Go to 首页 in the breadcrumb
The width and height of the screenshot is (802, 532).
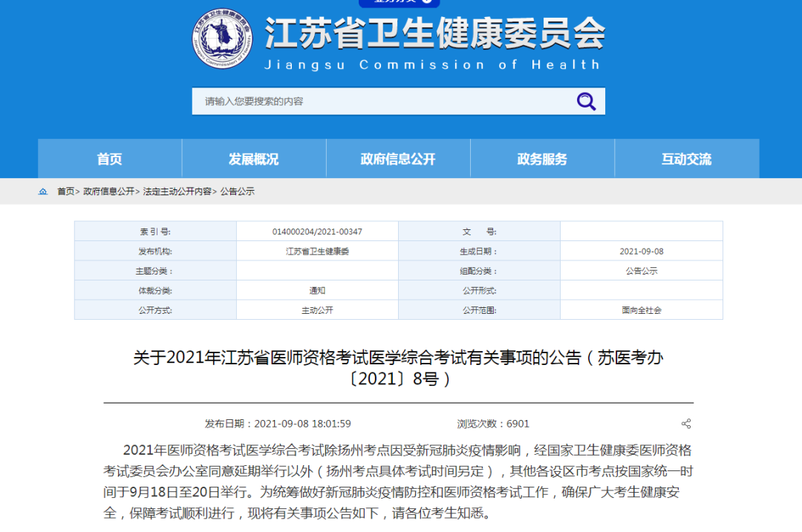(65, 191)
